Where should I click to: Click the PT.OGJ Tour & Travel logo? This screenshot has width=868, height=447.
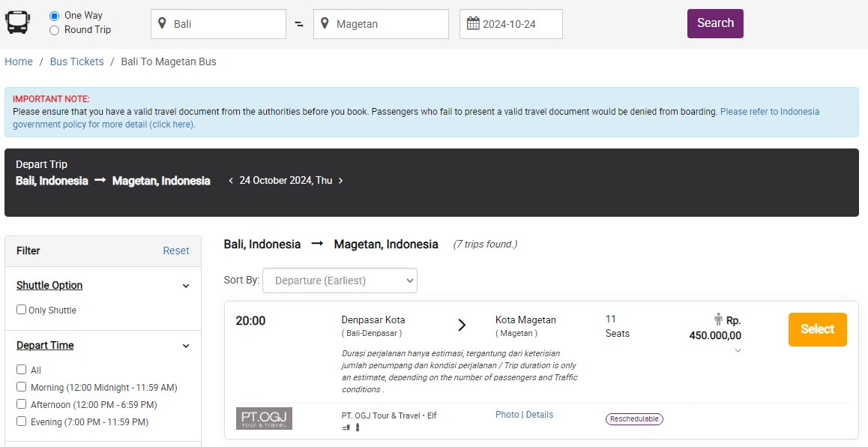pyautogui.click(x=264, y=418)
